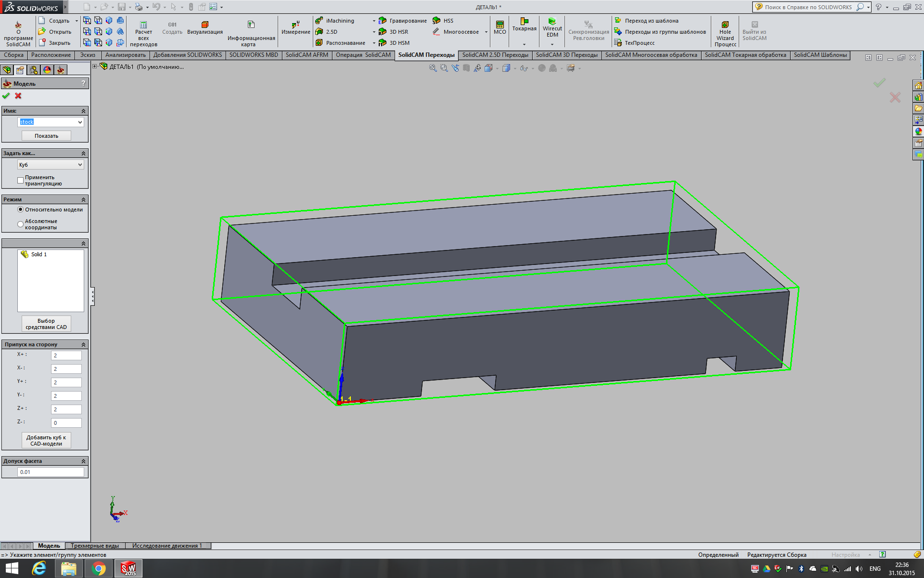The height and width of the screenshot is (578, 924).
Task: Click the Z- offset input field
Action: tap(66, 423)
